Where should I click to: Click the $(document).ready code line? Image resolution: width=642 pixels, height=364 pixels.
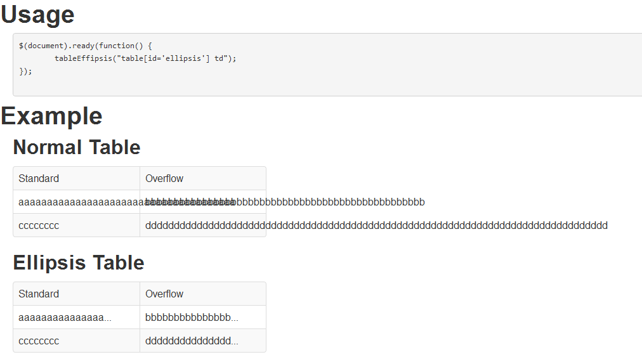pos(86,46)
